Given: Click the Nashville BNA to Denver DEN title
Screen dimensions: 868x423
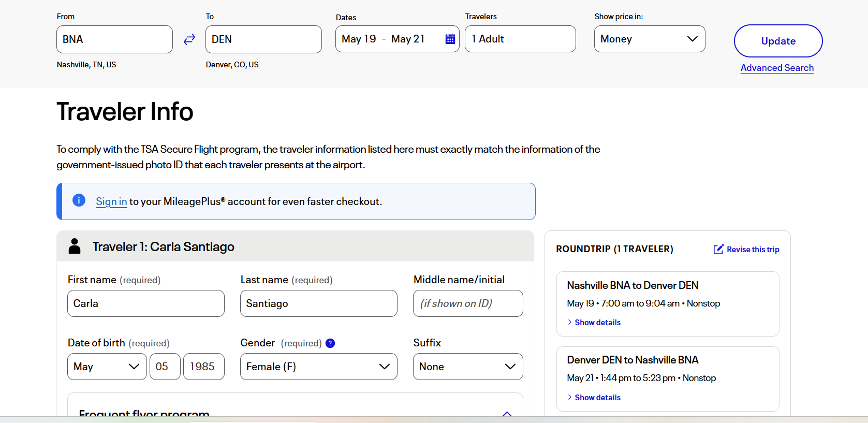Looking at the screenshot, I should (632, 285).
